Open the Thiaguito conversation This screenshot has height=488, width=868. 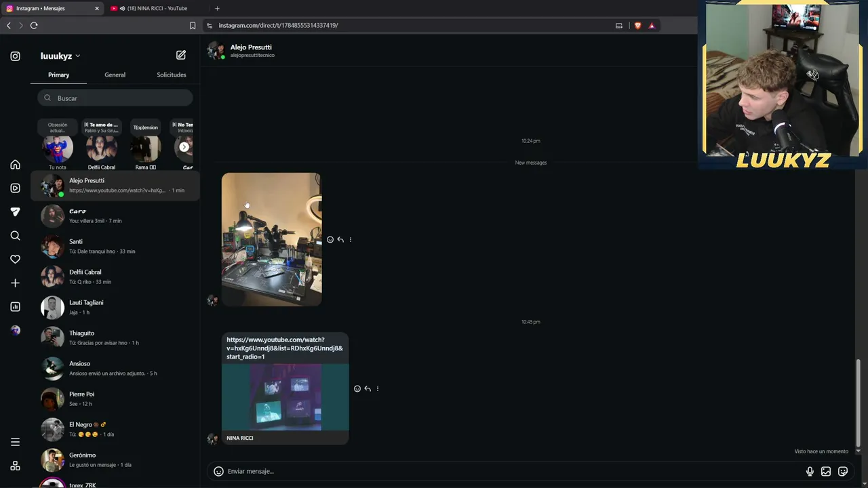point(115,338)
